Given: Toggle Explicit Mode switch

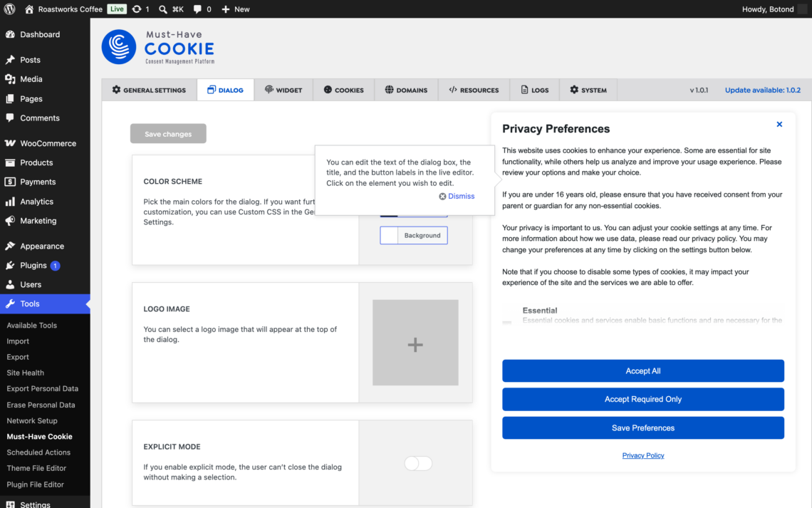Looking at the screenshot, I should coord(418,463).
